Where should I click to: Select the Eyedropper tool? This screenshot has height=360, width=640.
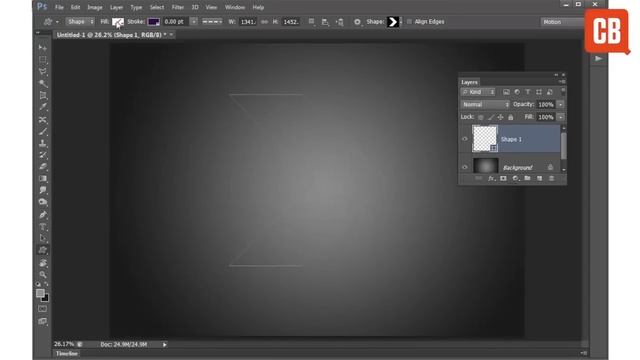coord(42,107)
